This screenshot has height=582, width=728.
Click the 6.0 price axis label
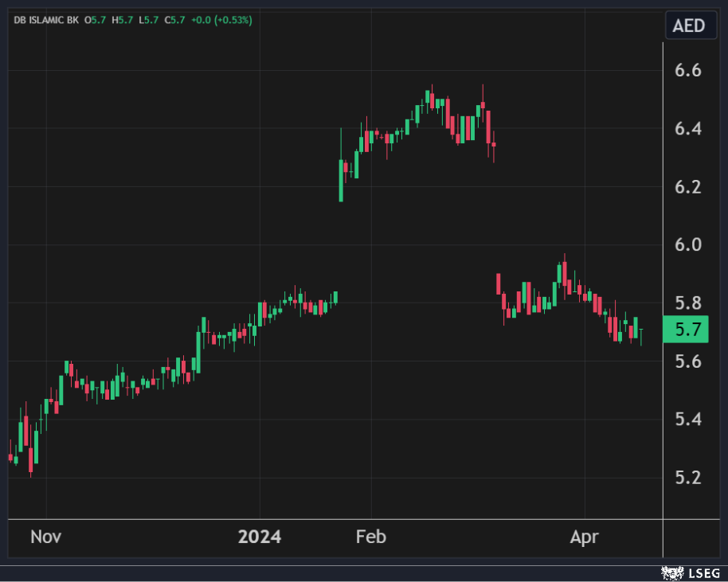686,244
